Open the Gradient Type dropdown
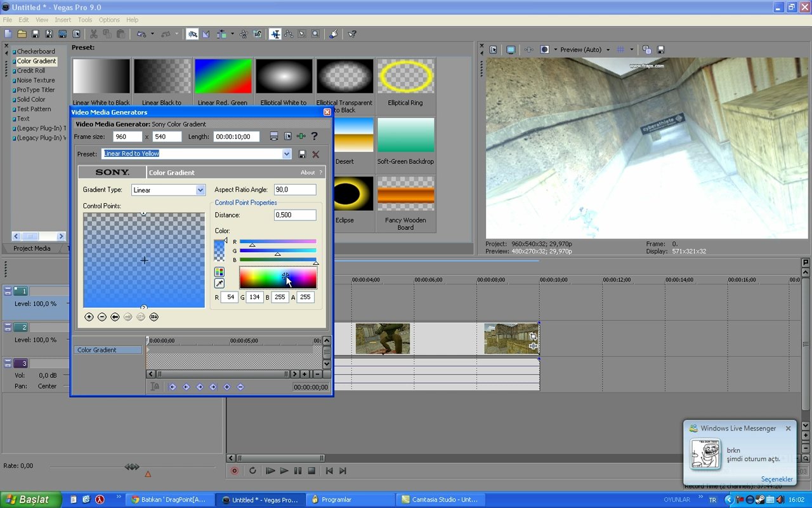812x508 pixels. (x=200, y=190)
